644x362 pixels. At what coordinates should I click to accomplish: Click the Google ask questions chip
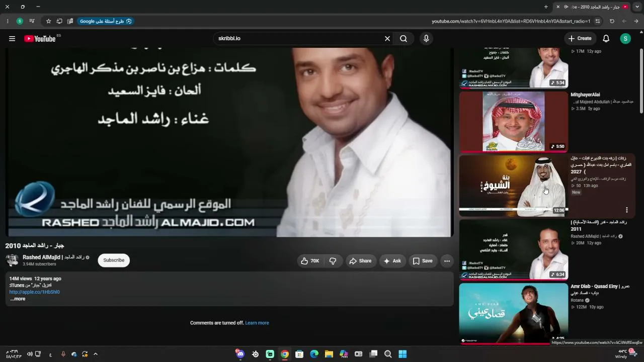[x=106, y=21]
